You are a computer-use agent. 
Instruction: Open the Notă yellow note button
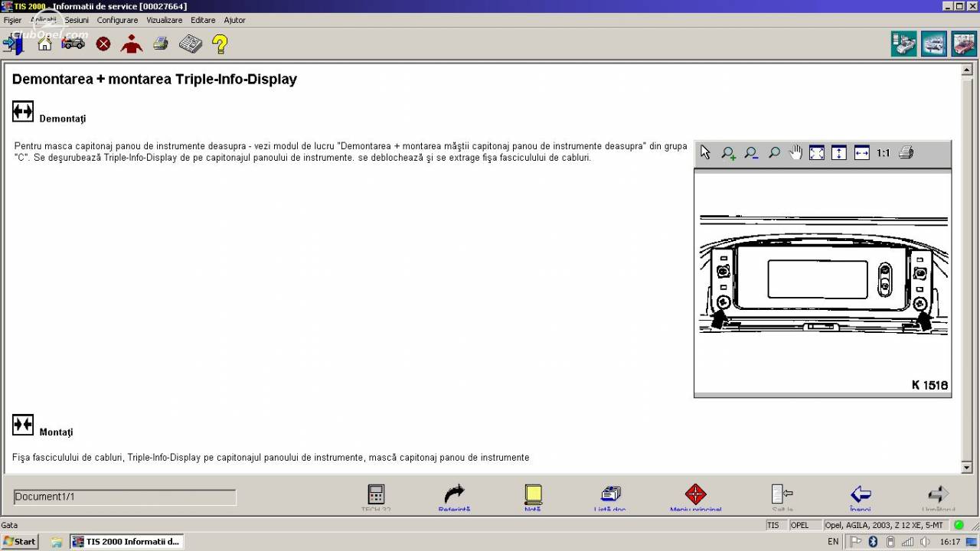tap(533, 497)
